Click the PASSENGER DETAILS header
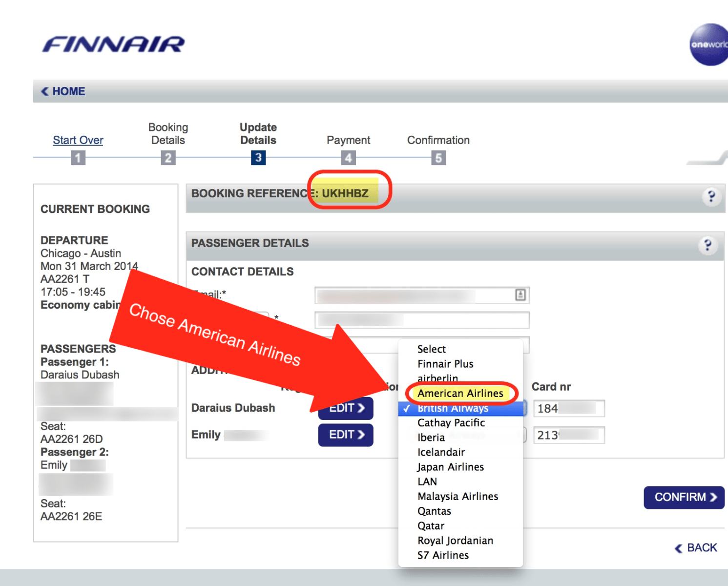Screen dimensions: 728x586 (250, 243)
